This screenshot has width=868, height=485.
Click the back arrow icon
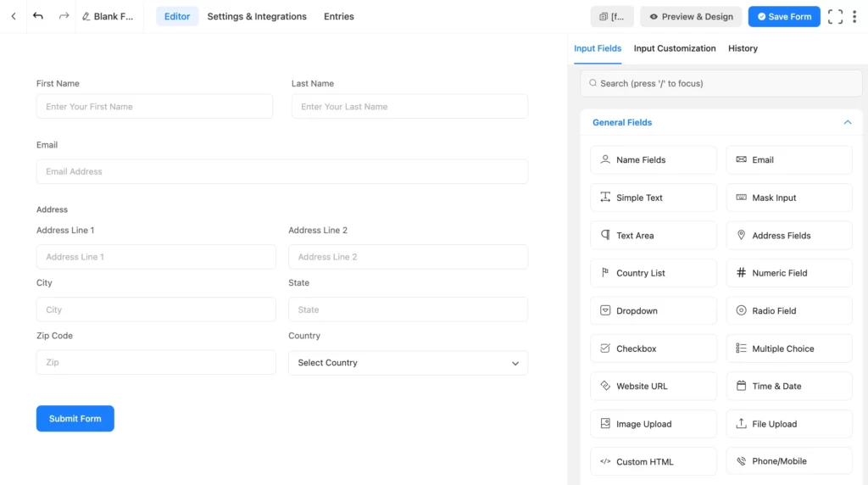coord(14,17)
